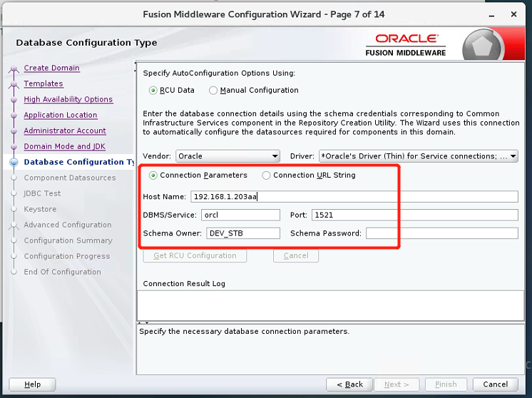Click the Templates step node icon
The image size is (532, 398).
[14, 84]
